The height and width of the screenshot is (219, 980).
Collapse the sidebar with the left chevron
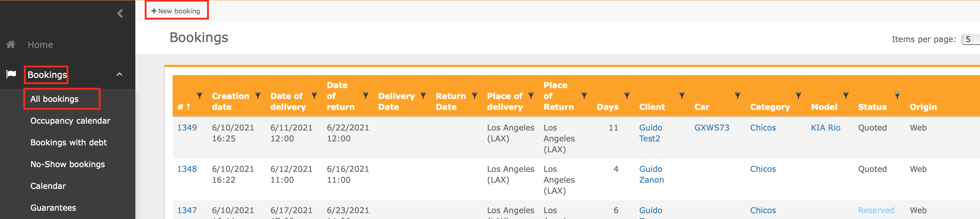(120, 14)
